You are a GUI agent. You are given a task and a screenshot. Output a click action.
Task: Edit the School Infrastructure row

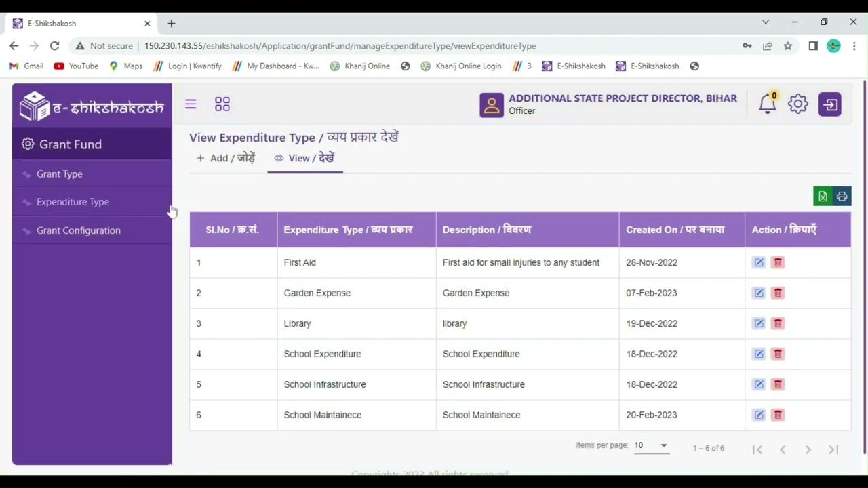(x=759, y=384)
